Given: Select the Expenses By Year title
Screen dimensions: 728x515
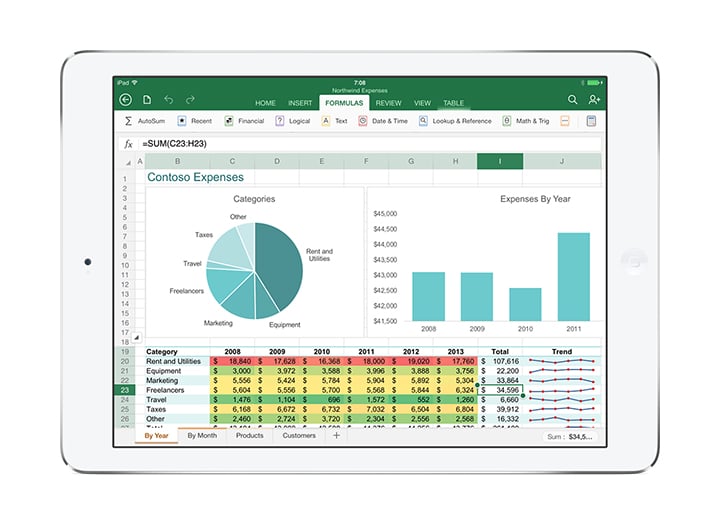Looking at the screenshot, I should click(535, 199).
